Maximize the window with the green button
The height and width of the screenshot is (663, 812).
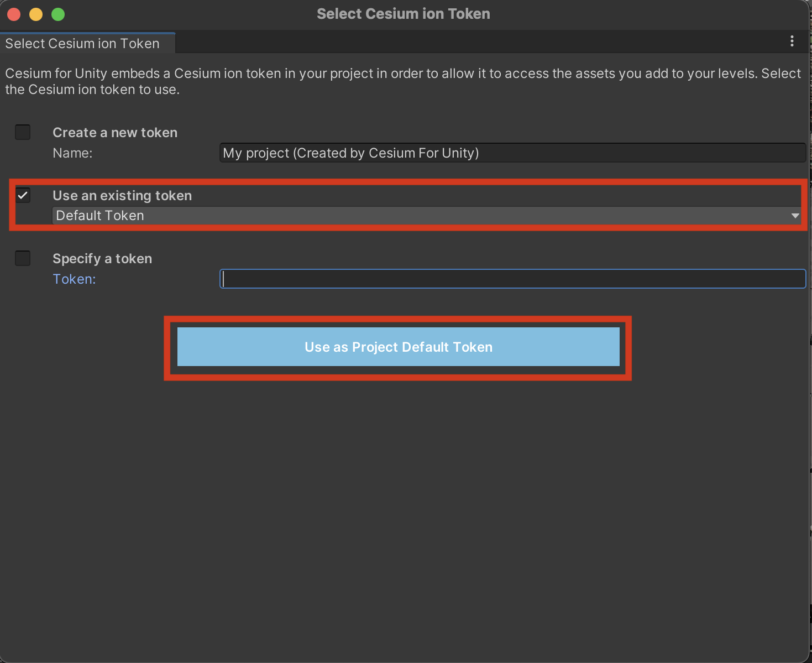(58, 14)
